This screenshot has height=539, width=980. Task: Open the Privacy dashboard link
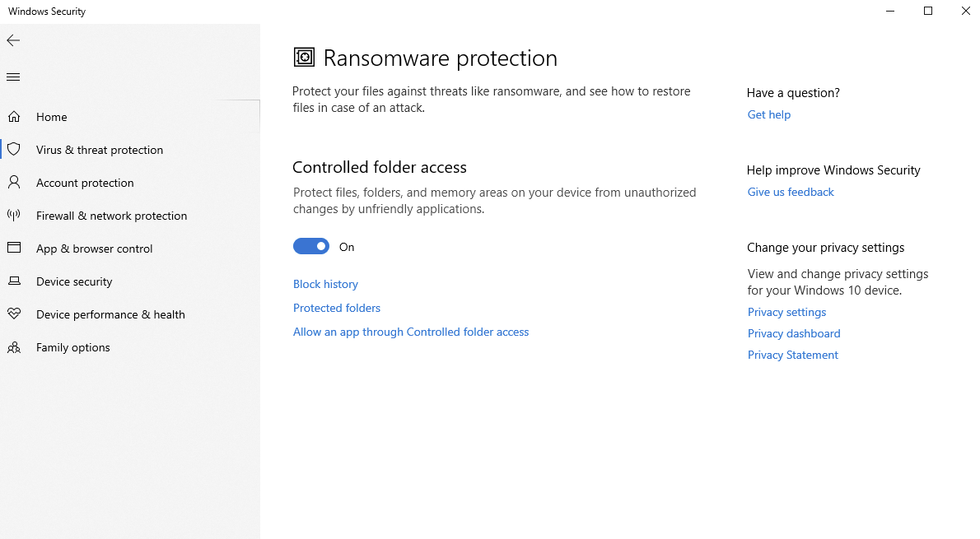pyautogui.click(x=794, y=333)
